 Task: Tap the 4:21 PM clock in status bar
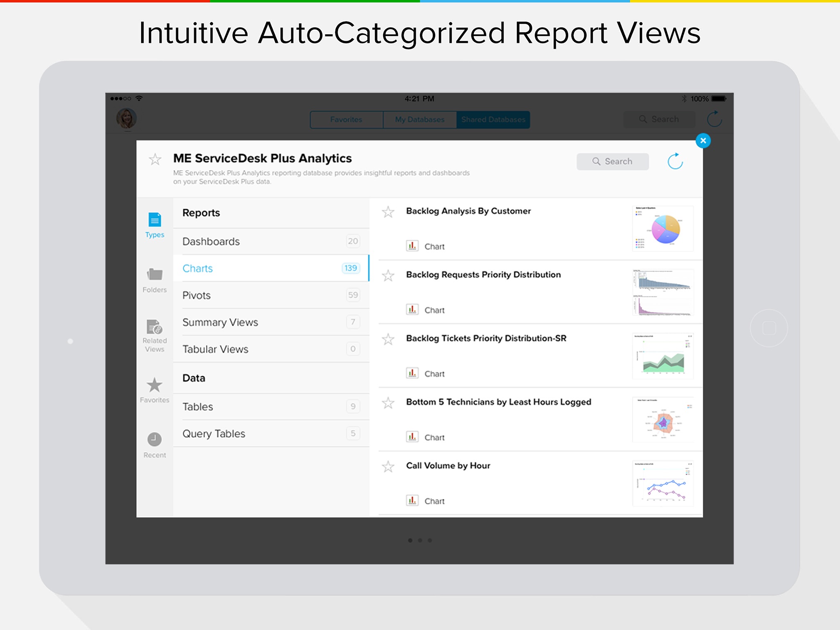(419, 99)
